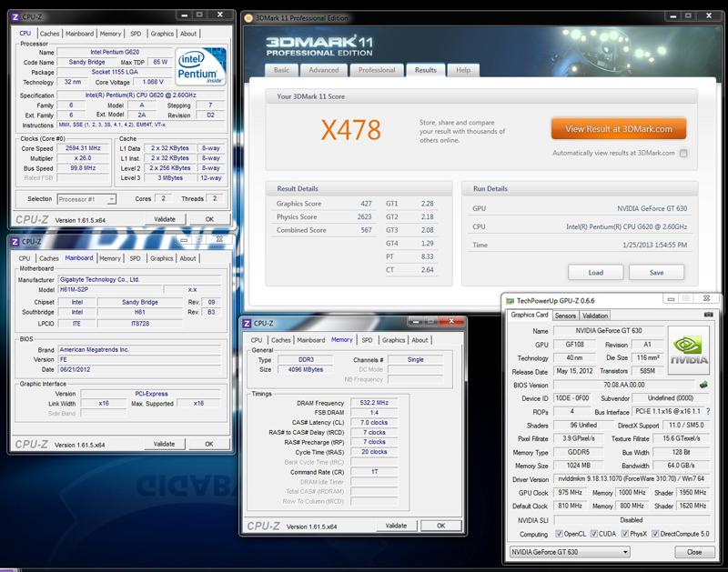The width and height of the screenshot is (728, 572).
Task: Click the Manufacturer value Gigabyte Technology Co., Ltd.
Action: (x=139, y=280)
